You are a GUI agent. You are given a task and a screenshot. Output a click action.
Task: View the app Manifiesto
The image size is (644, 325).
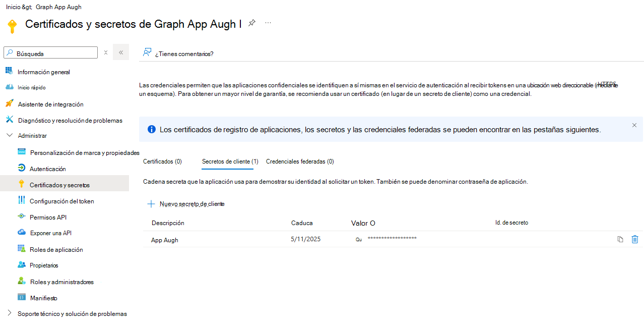[43, 297]
